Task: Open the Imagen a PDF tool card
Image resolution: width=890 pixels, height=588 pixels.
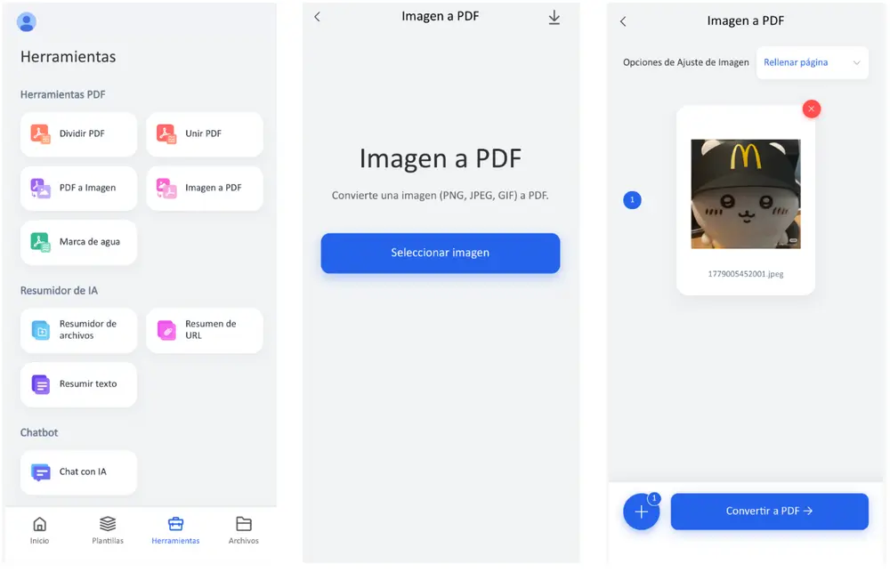Action: (205, 188)
